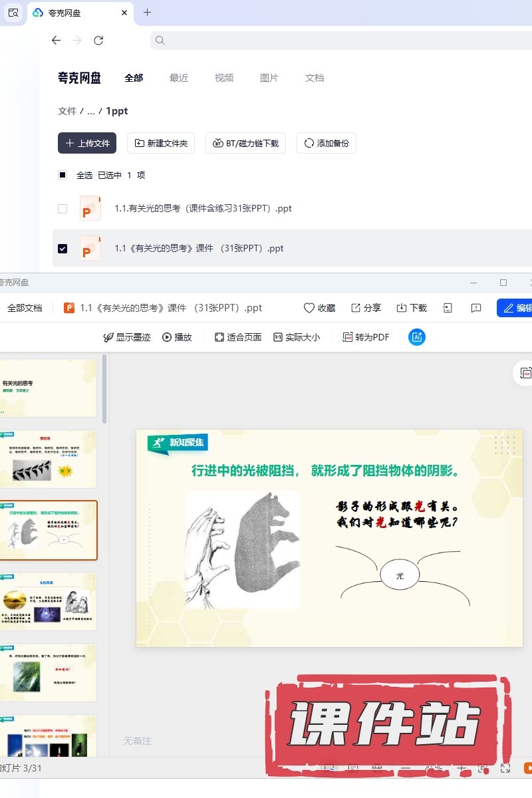Click the 新建文件夹 button
This screenshot has height=798, width=532.
click(161, 143)
